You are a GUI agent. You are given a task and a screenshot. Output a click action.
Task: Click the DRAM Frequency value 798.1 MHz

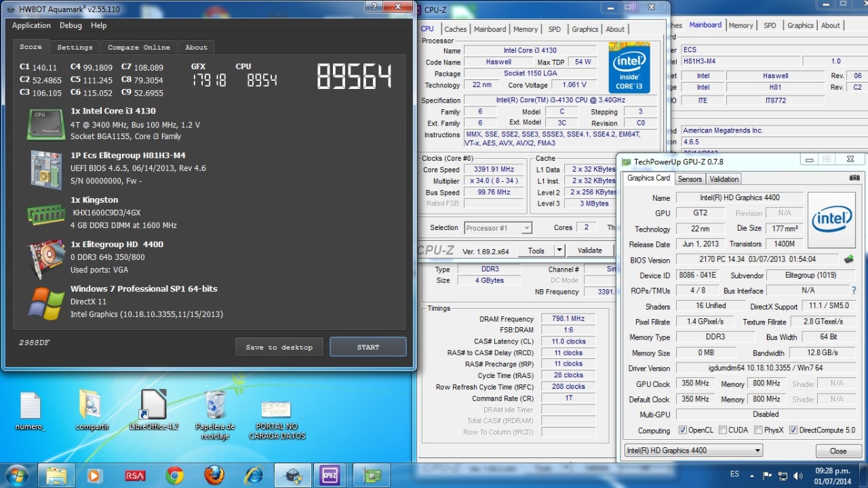click(x=568, y=318)
